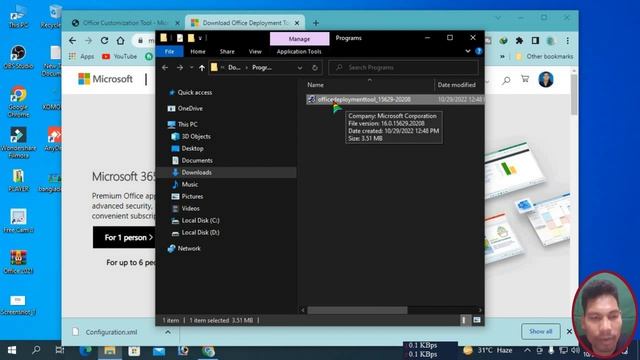The width and height of the screenshot is (640, 360).
Task: Go forward in File Explorer
Action: pos(180,67)
